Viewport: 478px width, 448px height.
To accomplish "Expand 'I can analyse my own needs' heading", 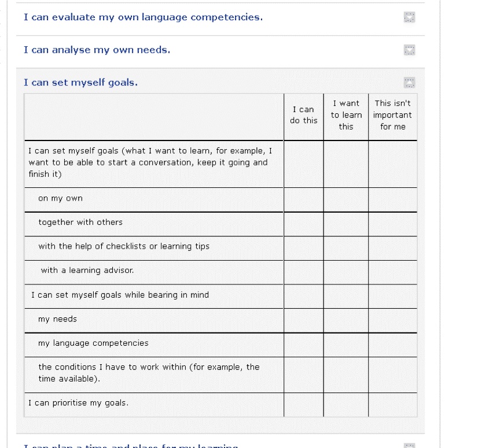I will coord(97,50).
